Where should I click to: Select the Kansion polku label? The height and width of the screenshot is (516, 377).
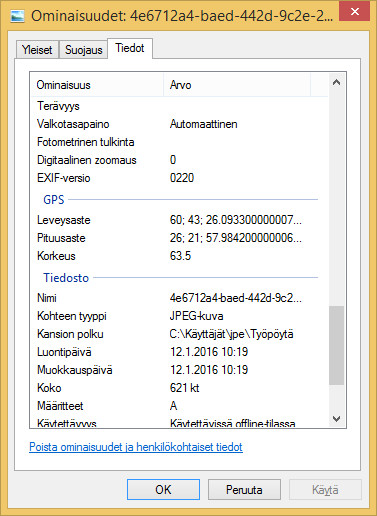[70, 334]
